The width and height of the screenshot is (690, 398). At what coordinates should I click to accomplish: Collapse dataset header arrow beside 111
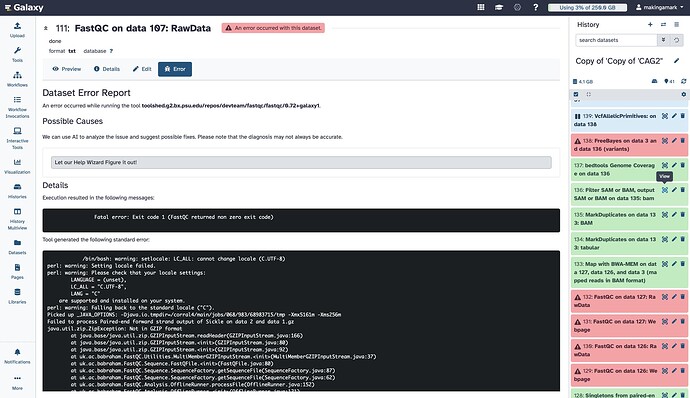coord(46,28)
